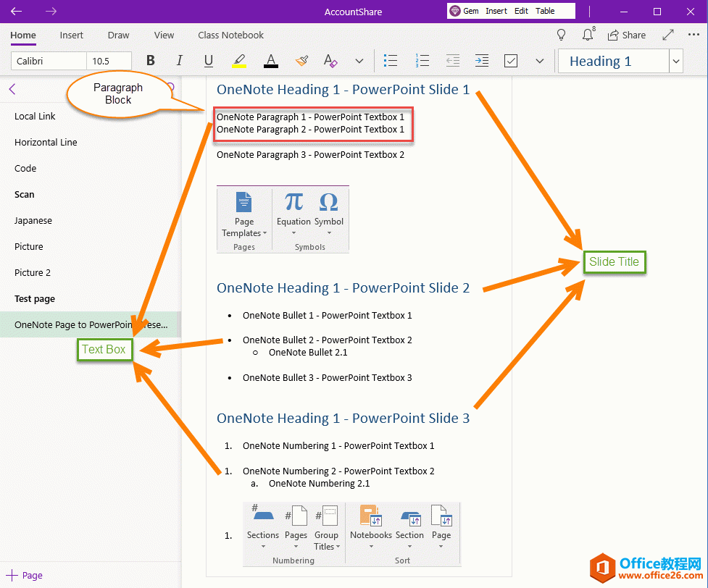The width and height of the screenshot is (708, 588).
Task: Switch to the Insert ribbon tab
Action: tap(71, 35)
